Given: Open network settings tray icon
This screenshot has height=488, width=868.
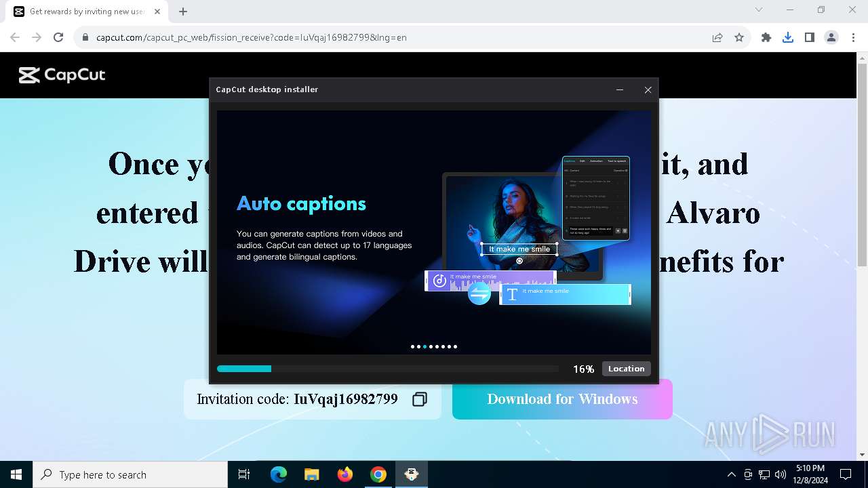Looking at the screenshot, I should point(764,474).
